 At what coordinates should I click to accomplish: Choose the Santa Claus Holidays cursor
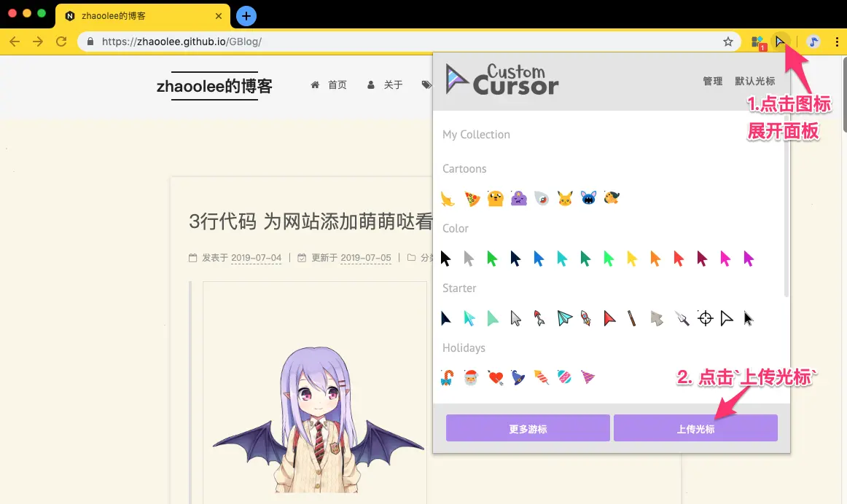(471, 378)
